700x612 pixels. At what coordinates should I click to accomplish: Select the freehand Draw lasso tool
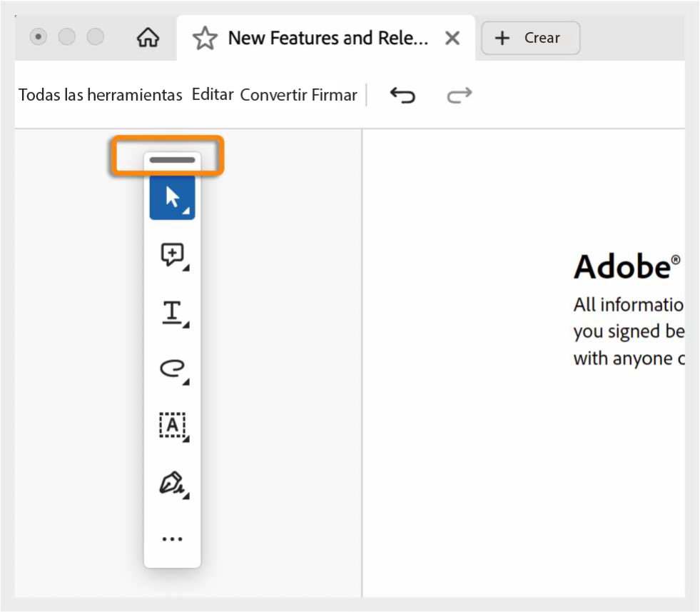pyautogui.click(x=172, y=368)
